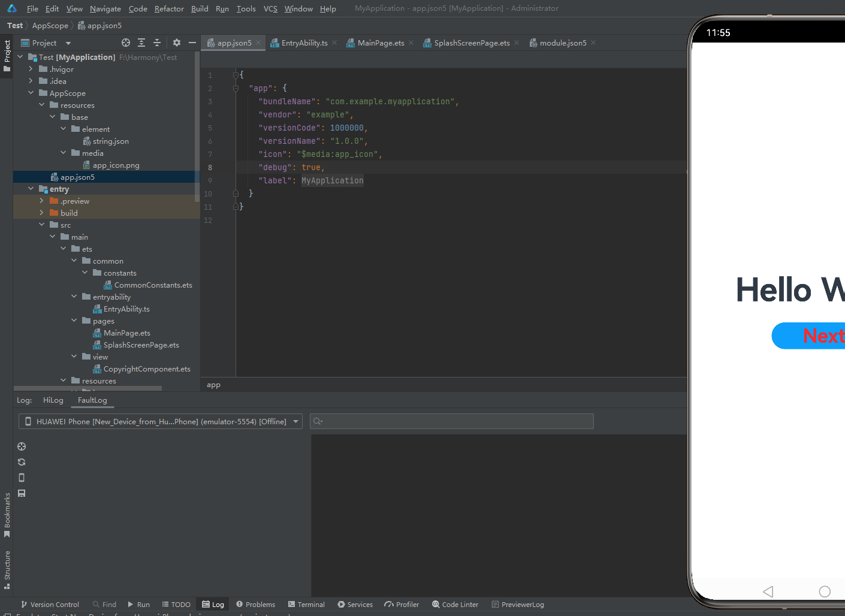Tap the emulator back triangle button

click(768, 591)
